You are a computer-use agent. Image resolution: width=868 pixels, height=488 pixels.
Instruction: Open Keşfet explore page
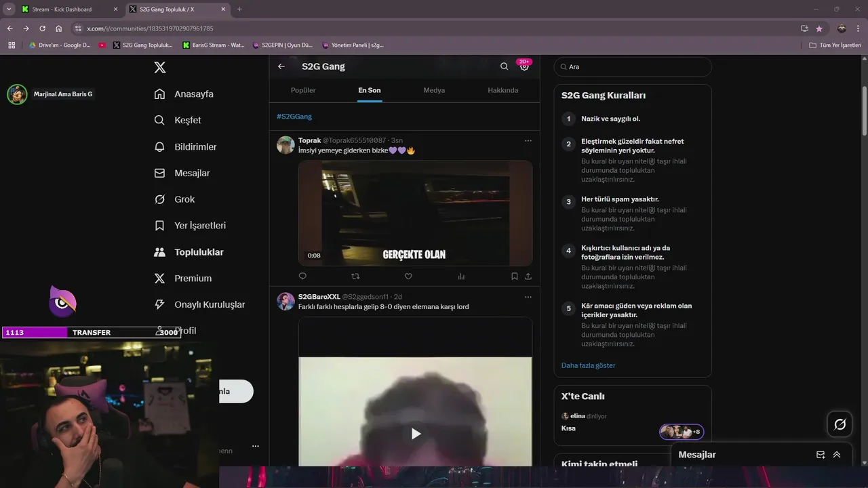pos(178,120)
